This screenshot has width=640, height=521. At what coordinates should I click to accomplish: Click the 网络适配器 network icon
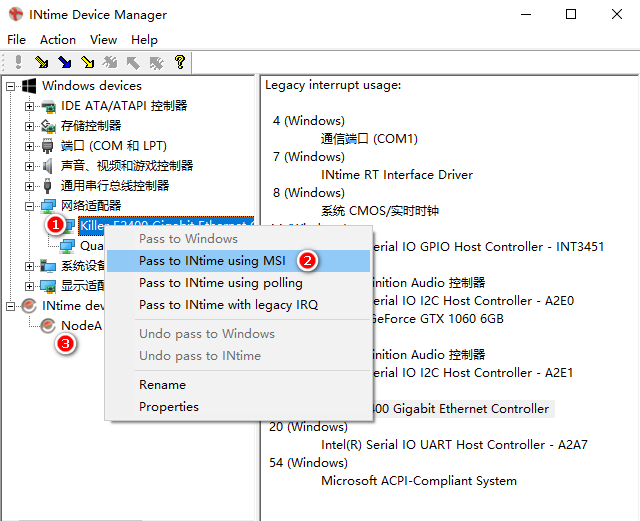pos(48,206)
